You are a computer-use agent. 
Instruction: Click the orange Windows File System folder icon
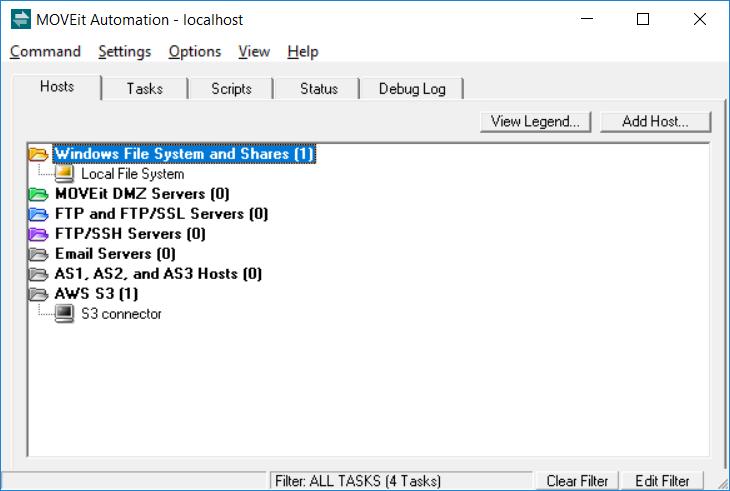point(39,154)
